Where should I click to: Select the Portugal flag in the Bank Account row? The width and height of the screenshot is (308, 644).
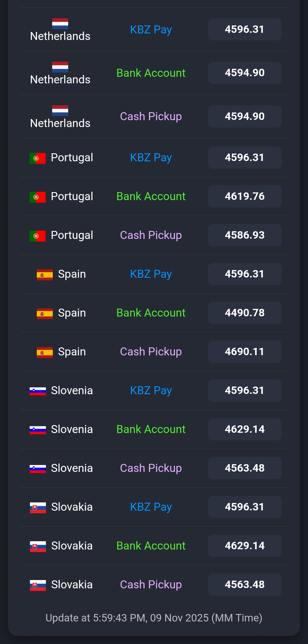click(38, 197)
